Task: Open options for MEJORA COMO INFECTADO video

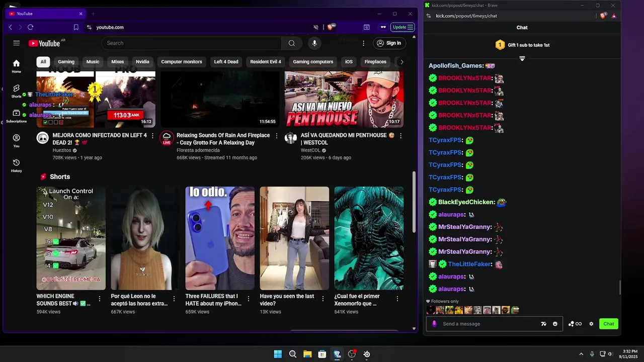Action: click(x=152, y=136)
